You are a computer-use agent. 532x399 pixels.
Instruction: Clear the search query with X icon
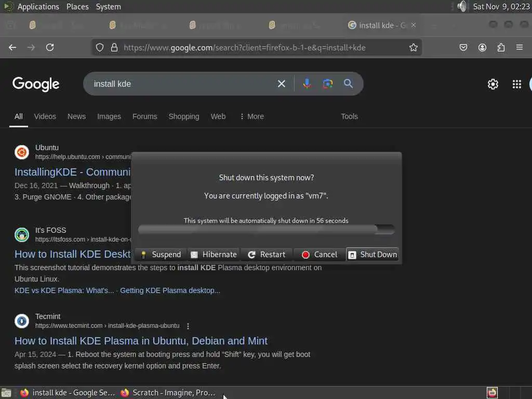281,84
